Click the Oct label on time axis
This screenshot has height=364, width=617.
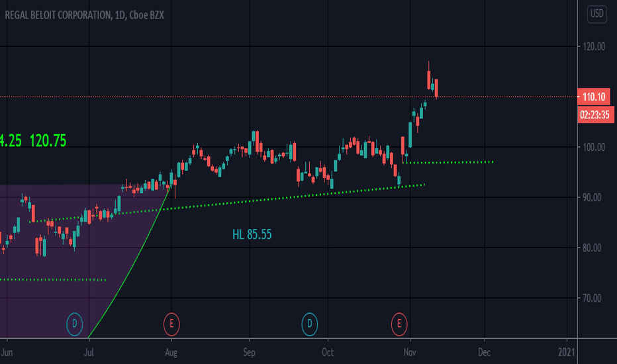coord(328,352)
